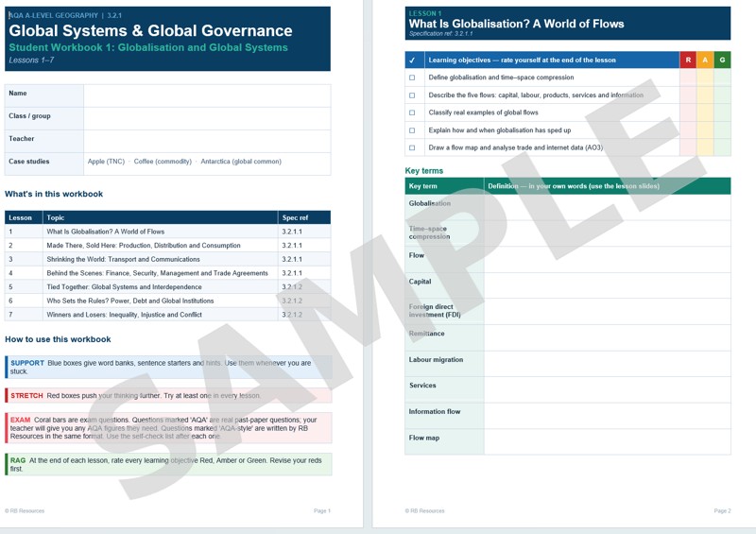Click the 'How to use this workbook' heading
This screenshot has width=756, height=534.
(58, 339)
